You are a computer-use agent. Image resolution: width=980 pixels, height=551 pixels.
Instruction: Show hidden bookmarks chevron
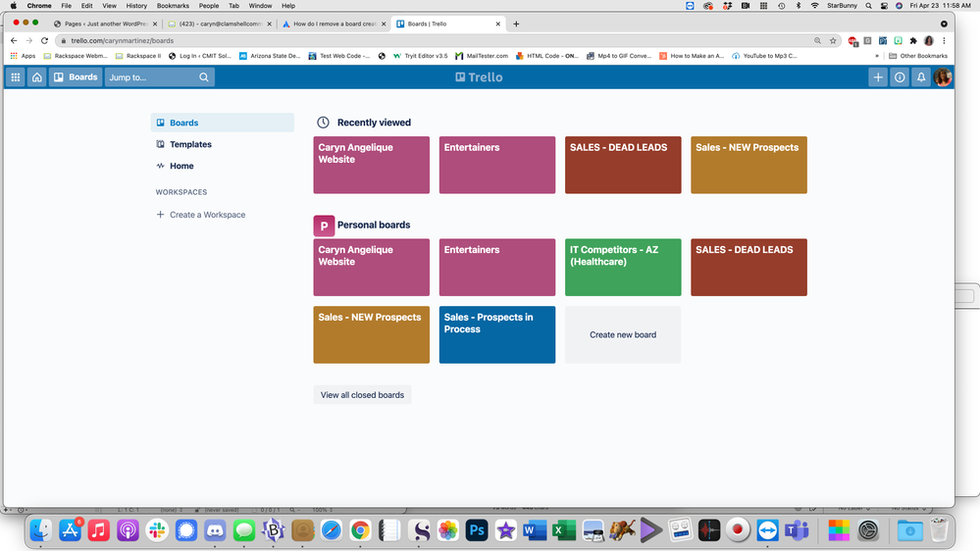[877, 56]
